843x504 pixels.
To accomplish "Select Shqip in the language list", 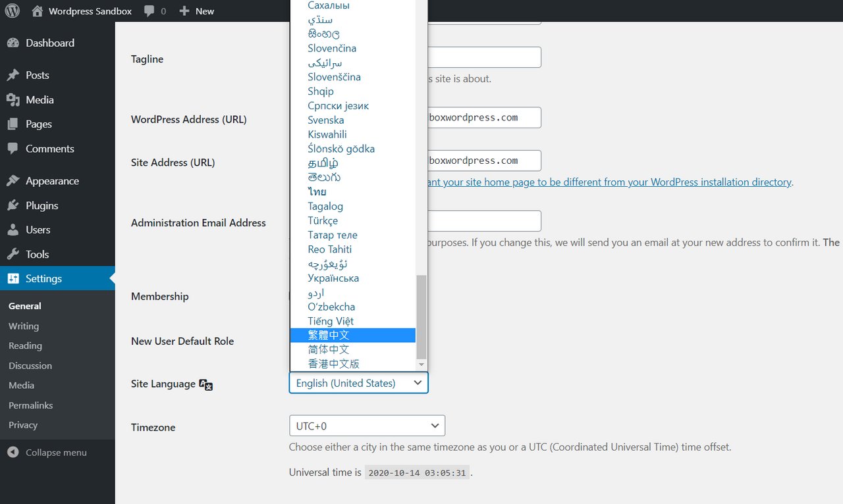I will pyautogui.click(x=353, y=91).
